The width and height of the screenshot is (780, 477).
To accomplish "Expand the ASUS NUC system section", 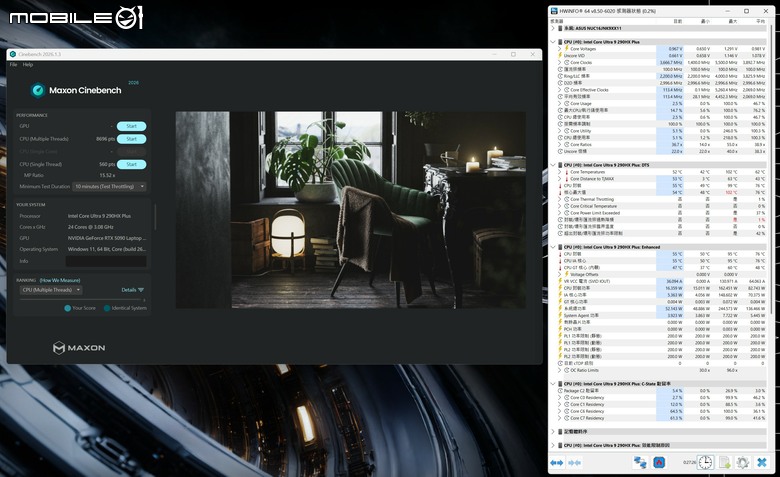I will click(x=553, y=28).
